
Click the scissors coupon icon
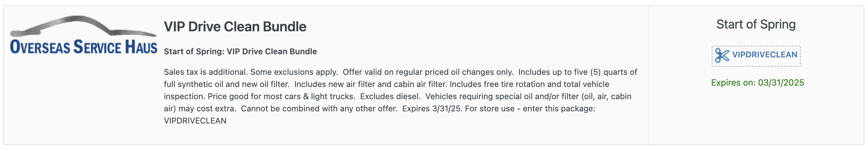tap(722, 55)
